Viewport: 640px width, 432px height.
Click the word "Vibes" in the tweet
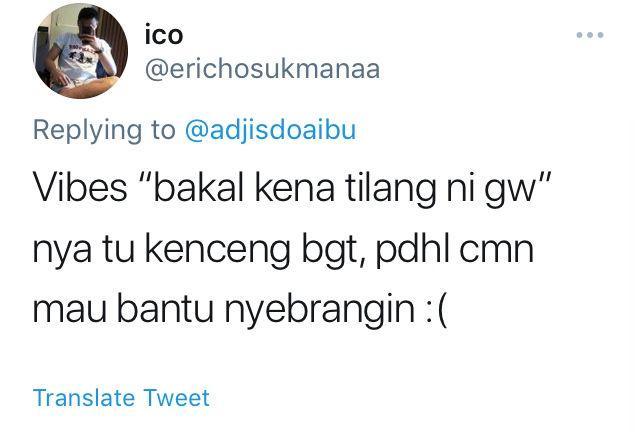tap(80, 187)
